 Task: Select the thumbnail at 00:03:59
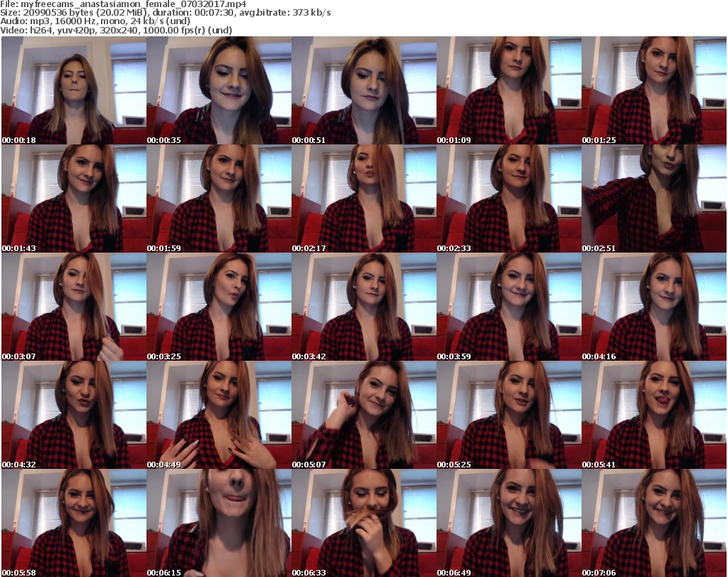tap(509, 307)
